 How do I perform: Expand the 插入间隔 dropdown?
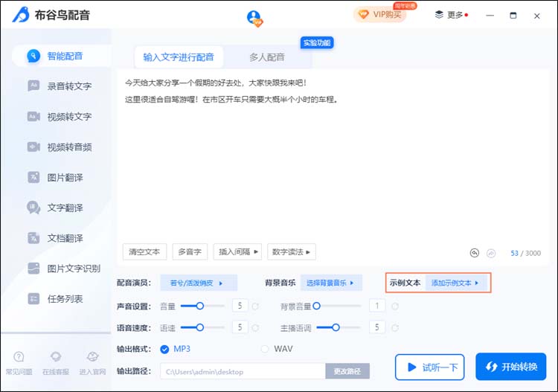point(238,252)
